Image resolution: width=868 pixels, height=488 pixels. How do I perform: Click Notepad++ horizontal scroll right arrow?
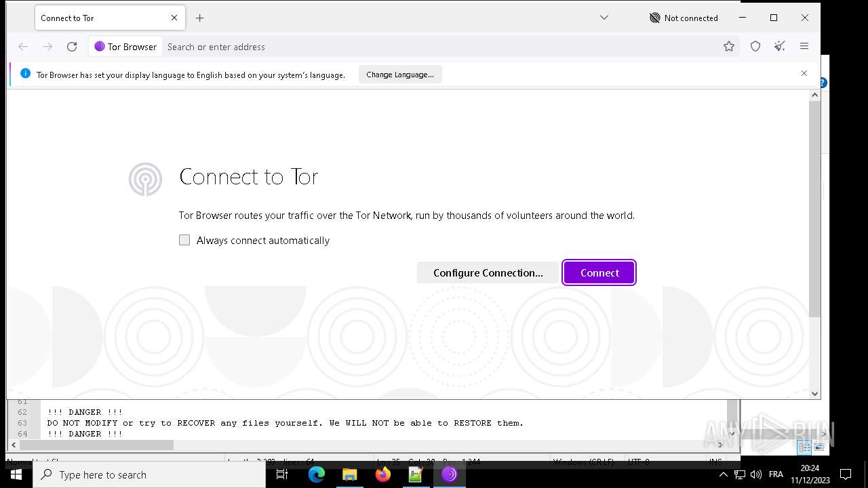pyautogui.click(x=720, y=445)
